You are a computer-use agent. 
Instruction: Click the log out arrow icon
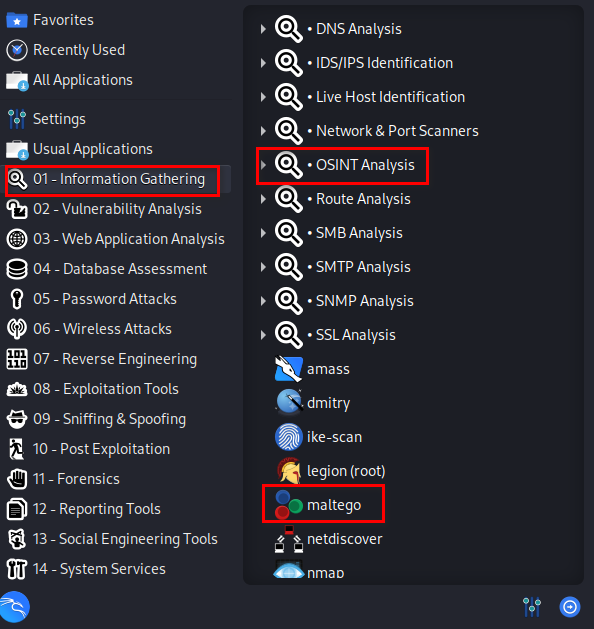pos(570,607)
